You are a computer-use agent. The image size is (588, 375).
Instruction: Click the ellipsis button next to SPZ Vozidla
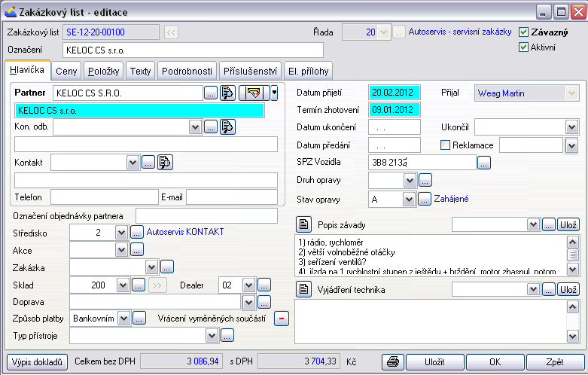484,162
